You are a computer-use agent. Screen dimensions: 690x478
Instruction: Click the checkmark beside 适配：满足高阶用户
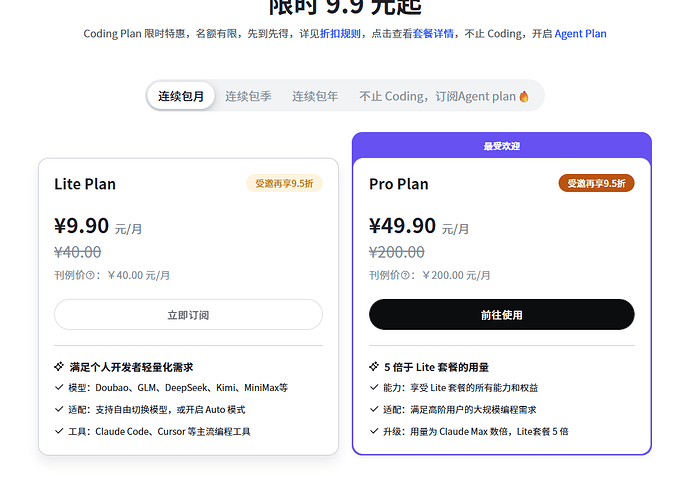pyautogui.click(x=374, y=409)
